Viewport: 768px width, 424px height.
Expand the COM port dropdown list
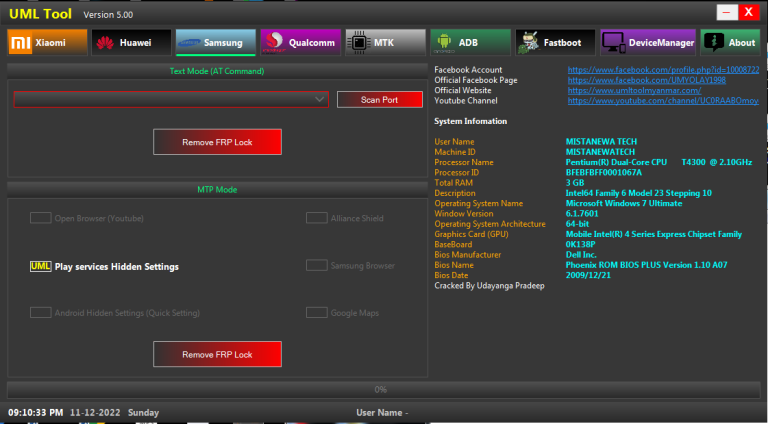pyautogui.click(x=319, y=100)
